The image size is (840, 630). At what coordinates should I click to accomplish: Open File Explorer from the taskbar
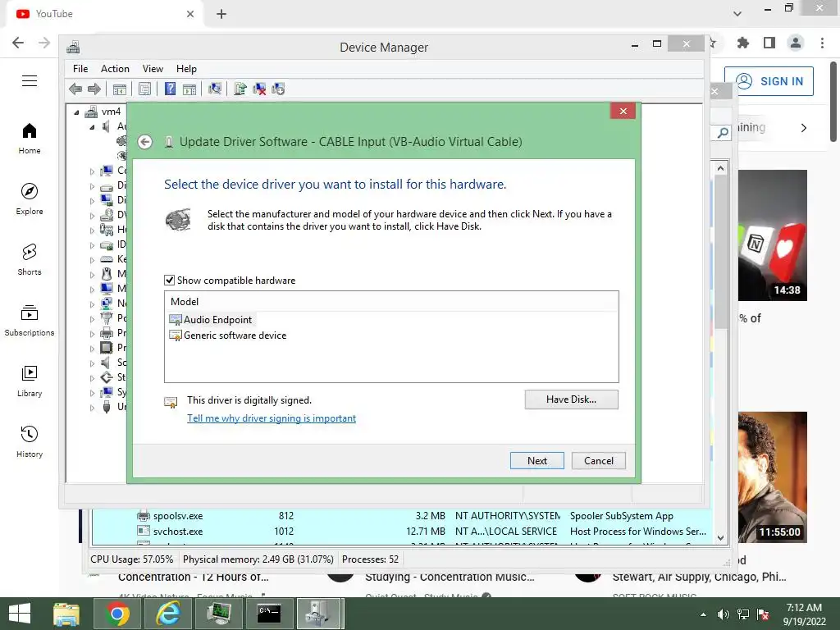pyautogui.click(x=66, y=614)
